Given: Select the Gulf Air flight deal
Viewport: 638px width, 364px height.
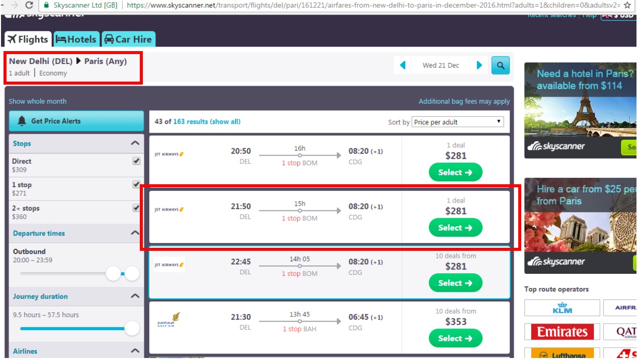Looking at the screenshot, I should click(455, 338).
